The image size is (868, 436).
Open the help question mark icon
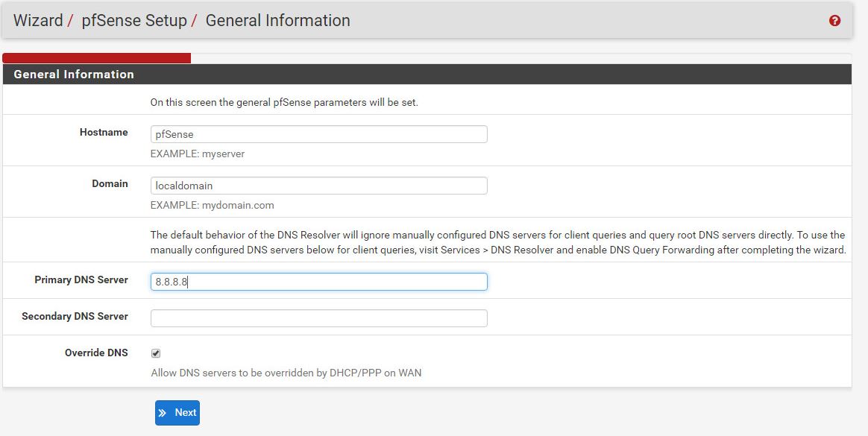[x=834, y=20]
